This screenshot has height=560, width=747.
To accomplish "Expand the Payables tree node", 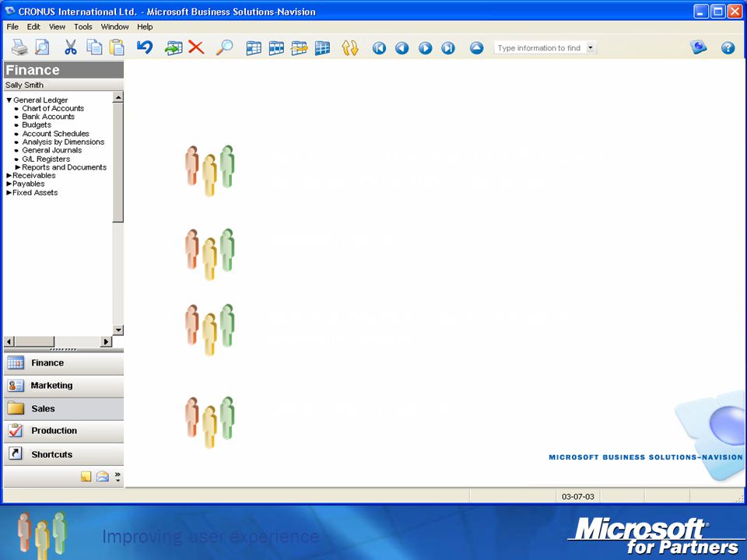I will pyautogui.click(x=9, y=184).
